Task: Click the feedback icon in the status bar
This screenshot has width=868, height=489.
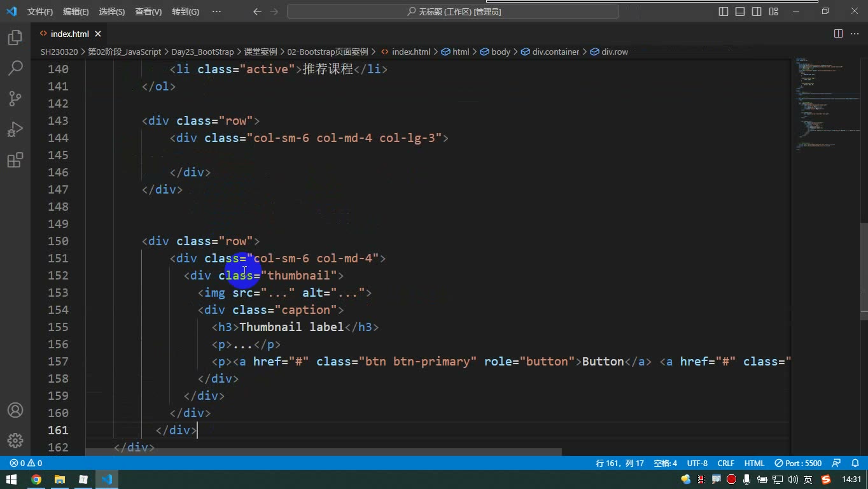Action: (x=837, y=463)
